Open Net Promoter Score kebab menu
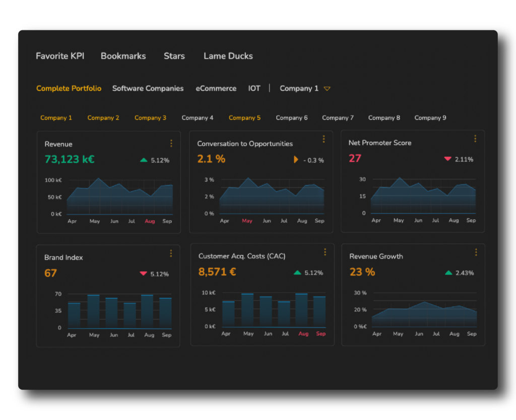This screenshot has height=420, width=516. 475,138
